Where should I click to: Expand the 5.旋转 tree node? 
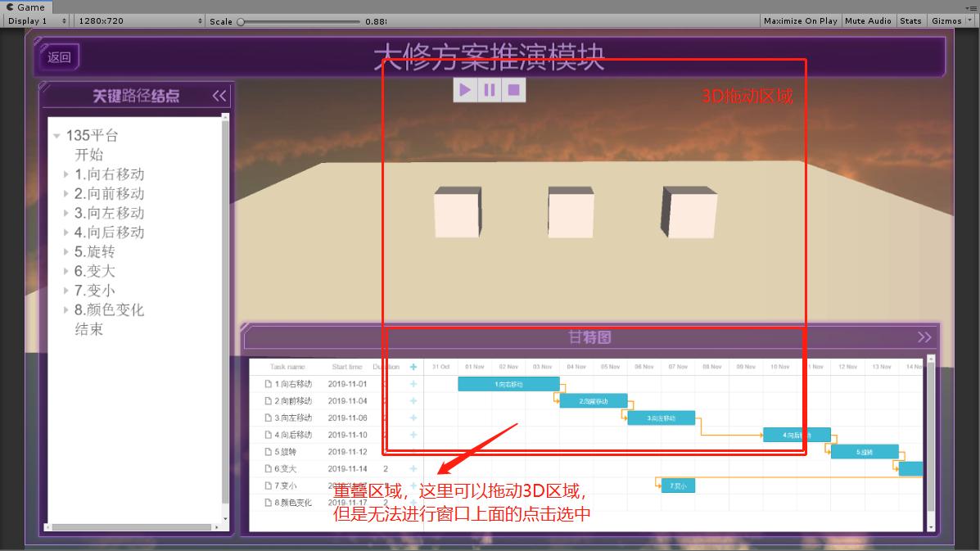tap(65, 252)
